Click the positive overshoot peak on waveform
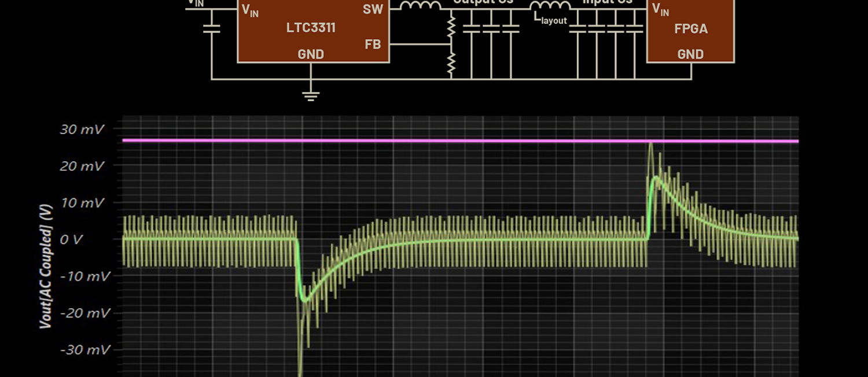 651,145
